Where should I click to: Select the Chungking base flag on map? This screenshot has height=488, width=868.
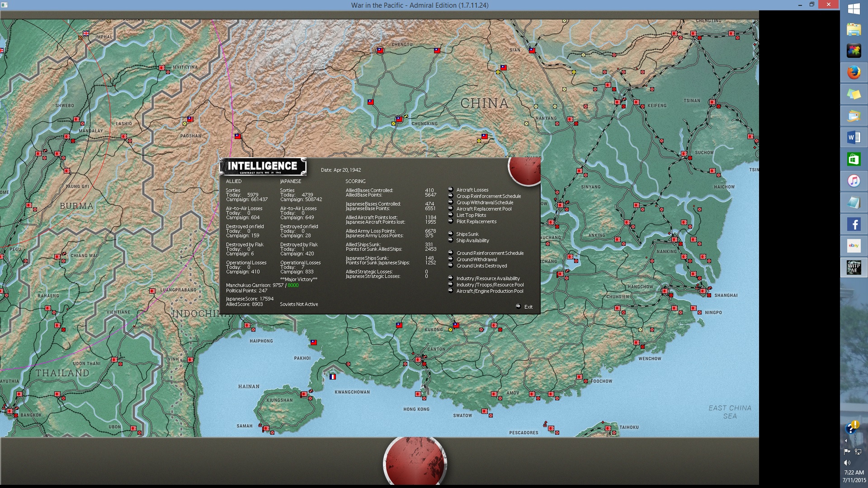[399, 119]
